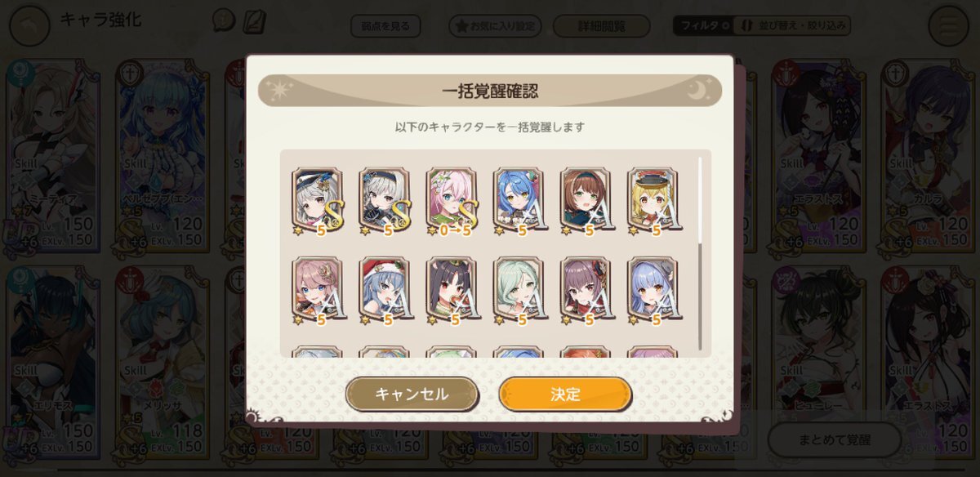This screenshot has width=980, height=477.
Task: Click the character list scrollbar
Action: click(x=700, y=254)
